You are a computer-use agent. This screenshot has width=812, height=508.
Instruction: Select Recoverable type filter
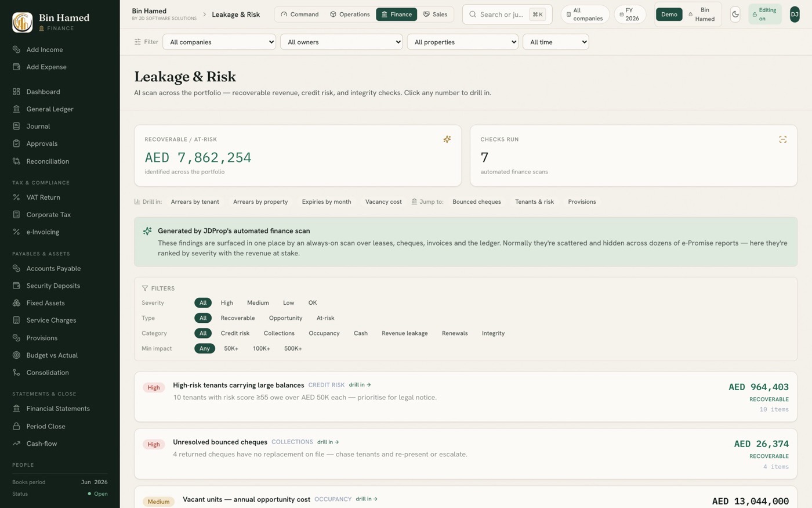tap(238, 318)
